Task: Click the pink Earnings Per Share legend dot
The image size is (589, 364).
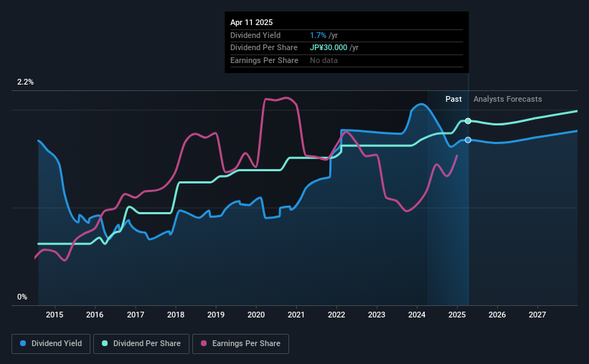Action: 204,343
